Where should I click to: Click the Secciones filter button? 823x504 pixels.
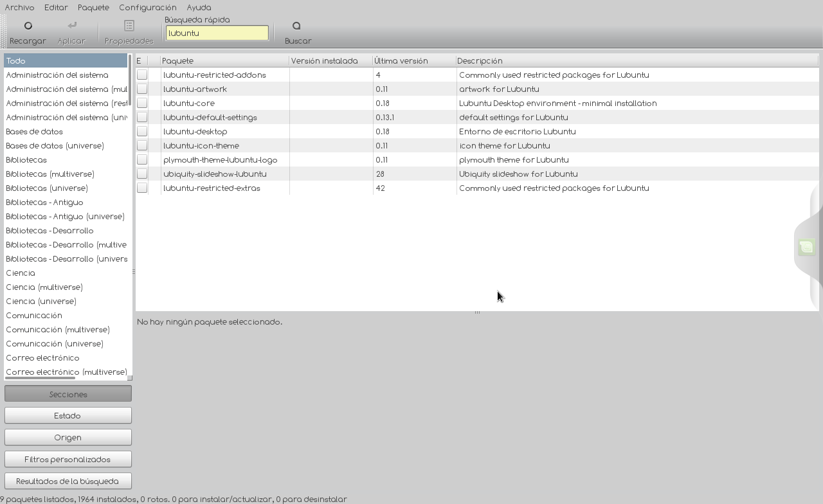[x=68, y=394]
